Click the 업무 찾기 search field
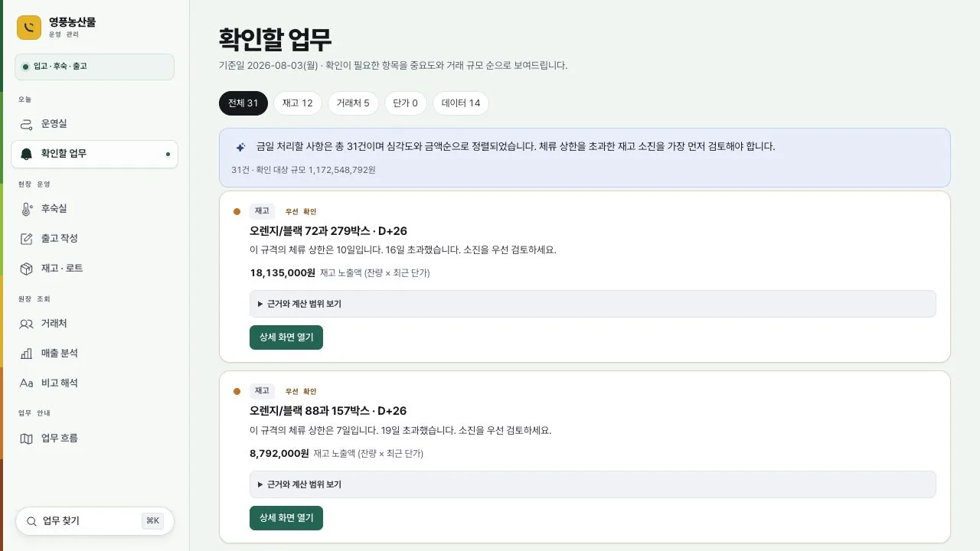 coord(95,521)
